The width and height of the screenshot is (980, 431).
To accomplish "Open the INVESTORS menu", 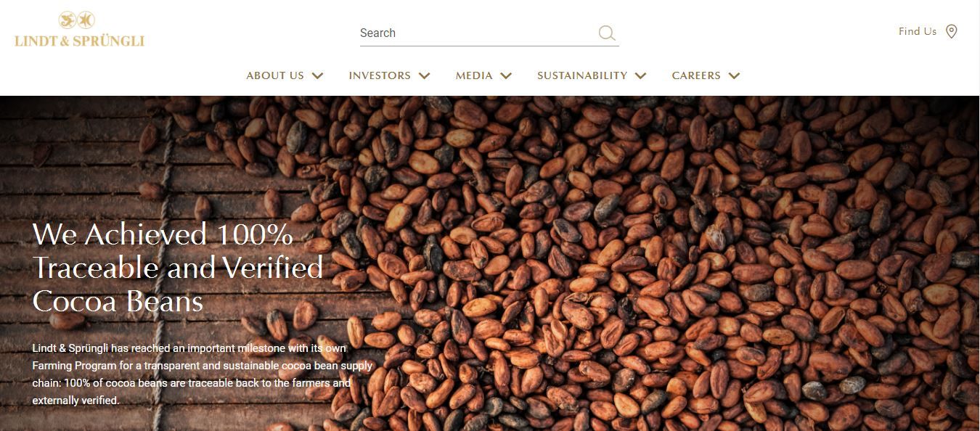I will pos(380,75).
